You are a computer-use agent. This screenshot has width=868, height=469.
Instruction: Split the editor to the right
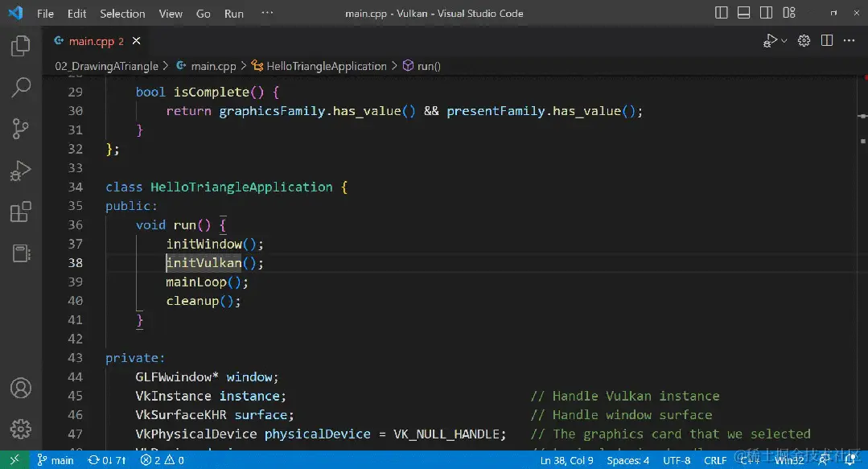pyautogui.click(x=826, y=40)
